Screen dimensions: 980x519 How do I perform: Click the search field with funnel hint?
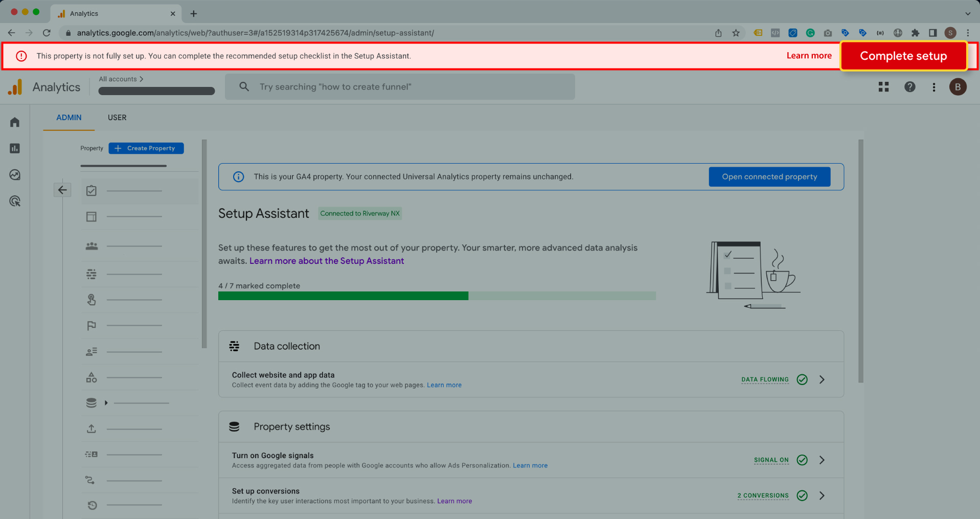pos(400,87)
